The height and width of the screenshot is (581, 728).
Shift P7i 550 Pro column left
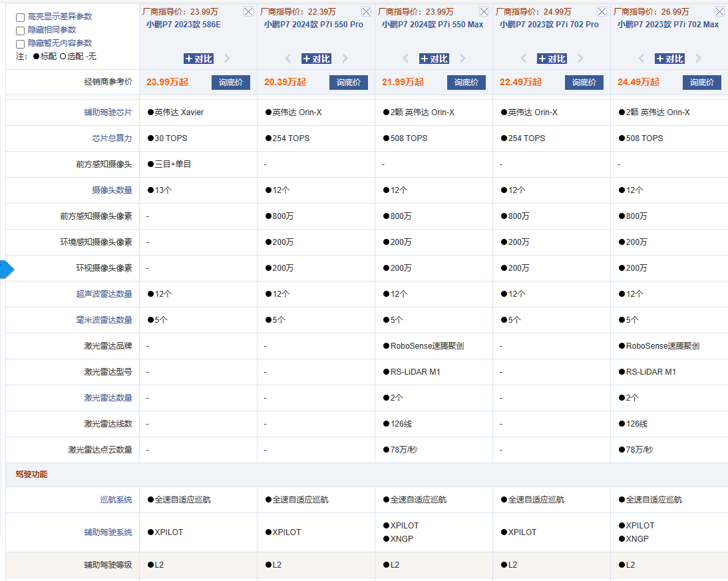pyautogui.click(x=288, y=59)
